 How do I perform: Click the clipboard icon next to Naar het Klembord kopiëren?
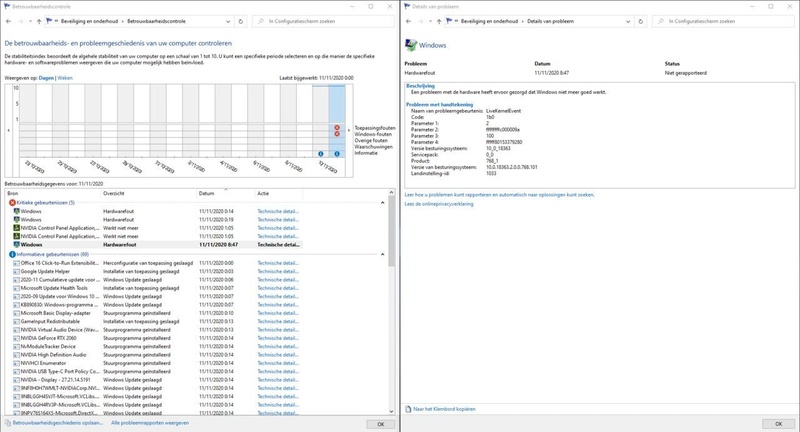(408, 409)
